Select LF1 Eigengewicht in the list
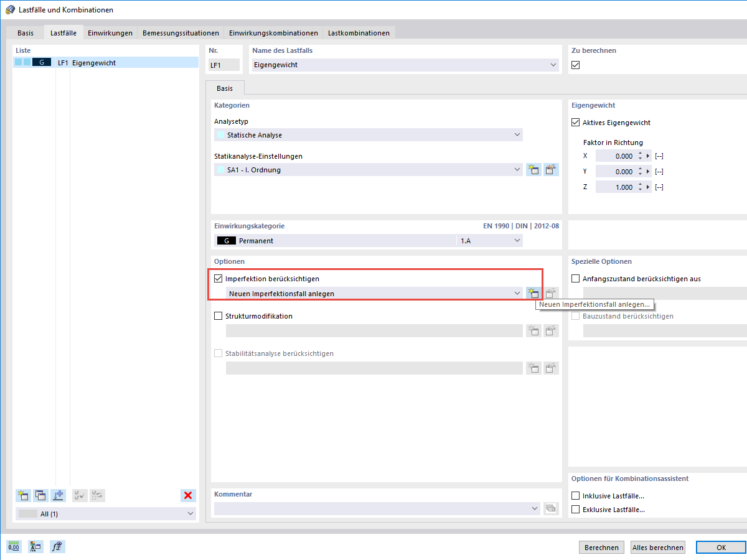Screen dimensions: 747x560 pos(106,63)
